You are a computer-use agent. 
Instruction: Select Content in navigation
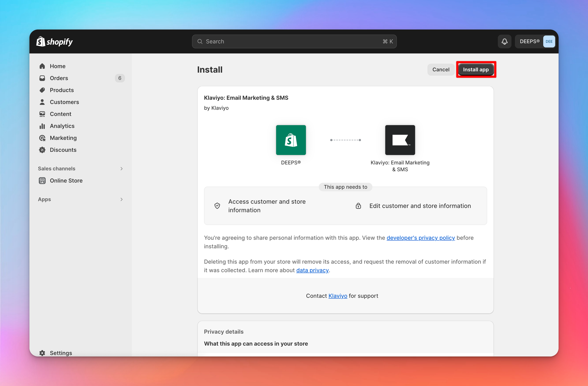point(61,114)
